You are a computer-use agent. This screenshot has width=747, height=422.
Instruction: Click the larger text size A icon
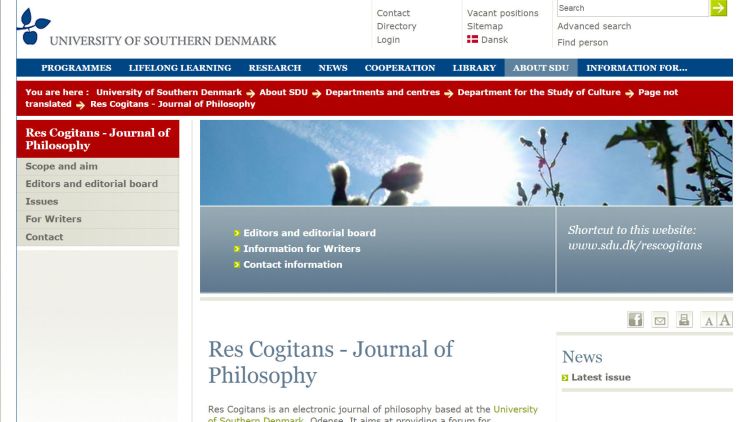(725, 319)
